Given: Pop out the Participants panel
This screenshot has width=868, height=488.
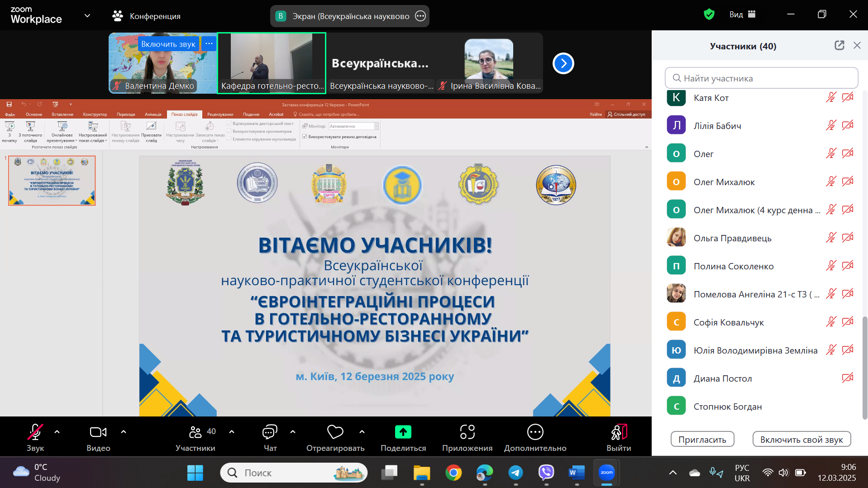Looking at the screenshot, I should coord(839,45).
